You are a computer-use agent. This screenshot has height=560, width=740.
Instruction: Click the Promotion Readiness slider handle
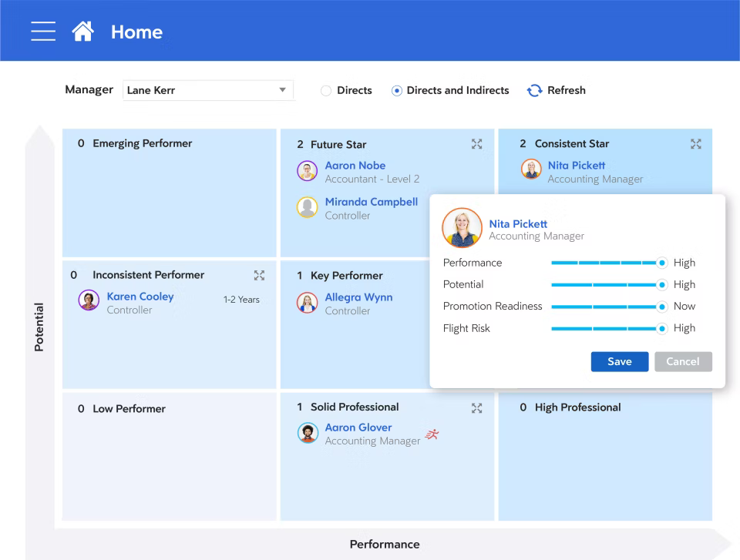(661, 307)
